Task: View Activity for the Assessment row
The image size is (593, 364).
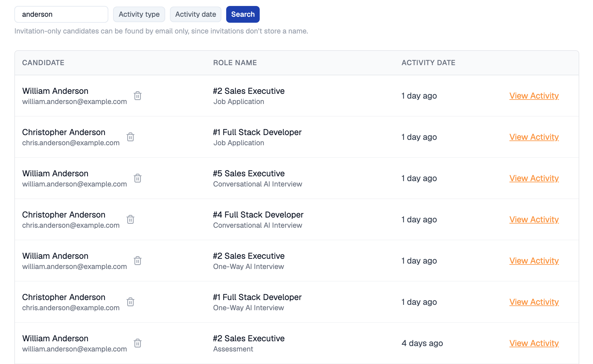Action: tap(534, 343)
